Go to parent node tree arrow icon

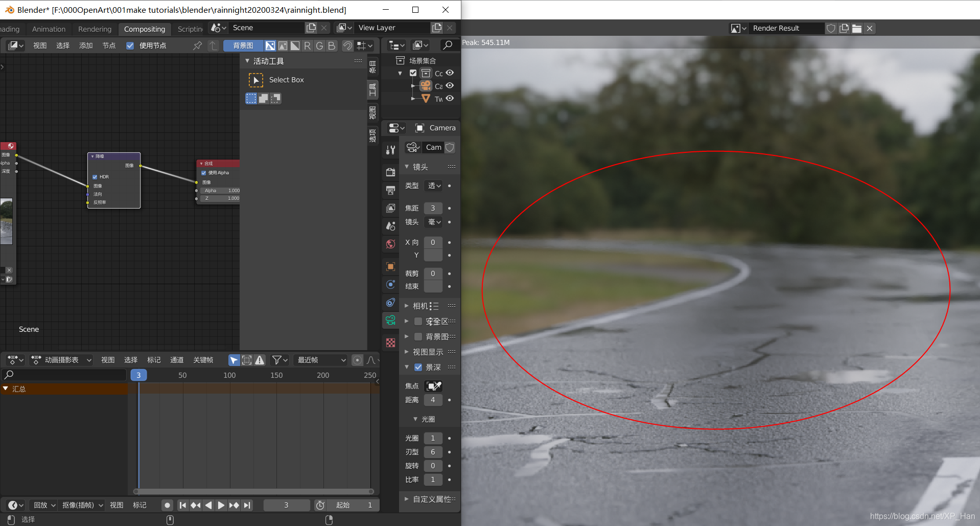coord(214,45)
